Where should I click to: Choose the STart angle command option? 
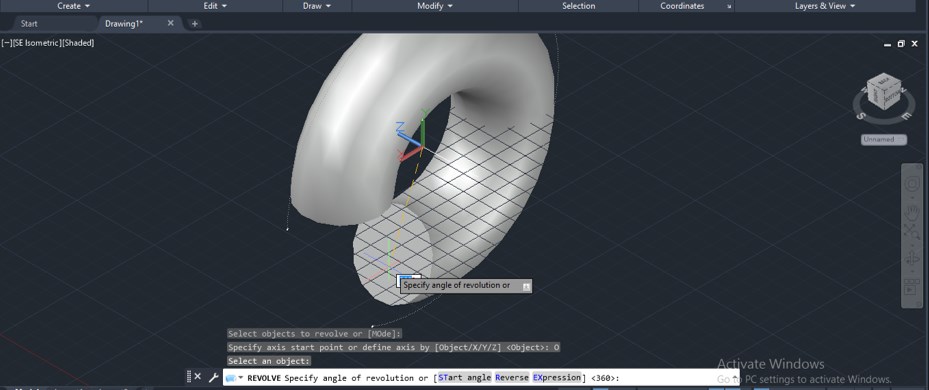tap(465, 378)
